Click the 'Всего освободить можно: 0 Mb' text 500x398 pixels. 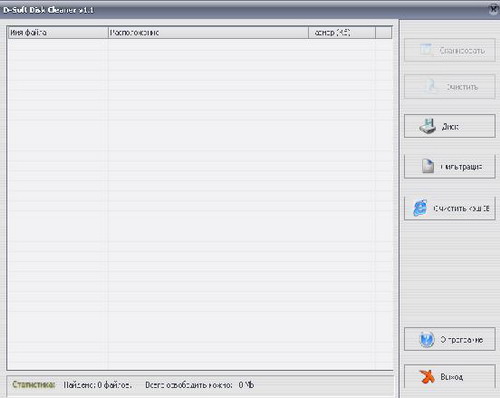[x=199, y=385]
